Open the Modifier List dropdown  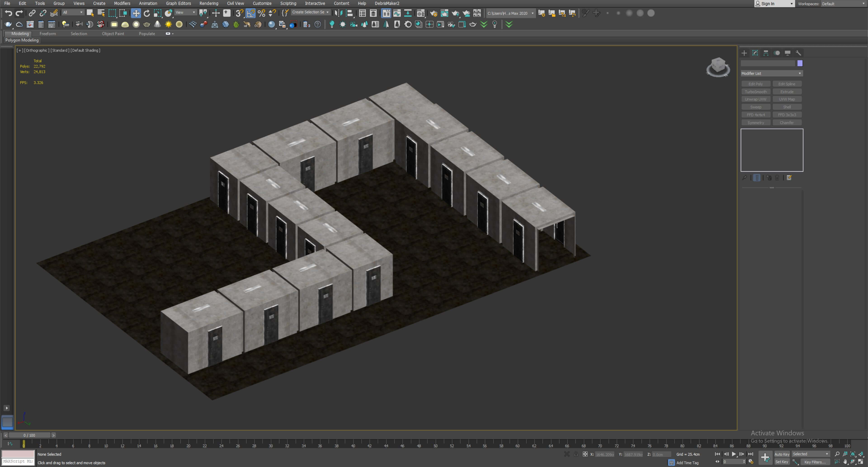[x=771, y=73]
